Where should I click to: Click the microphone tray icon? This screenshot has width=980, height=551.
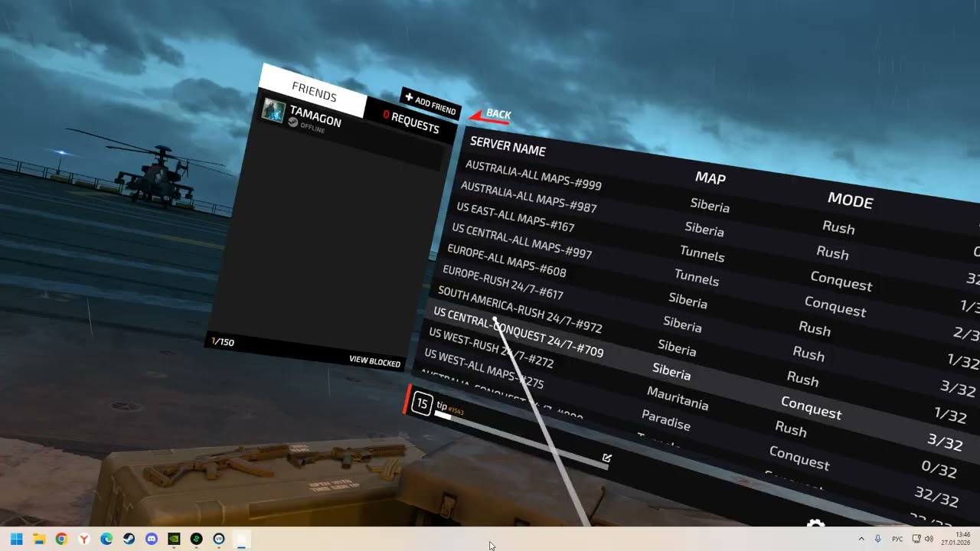pos(878,539)
